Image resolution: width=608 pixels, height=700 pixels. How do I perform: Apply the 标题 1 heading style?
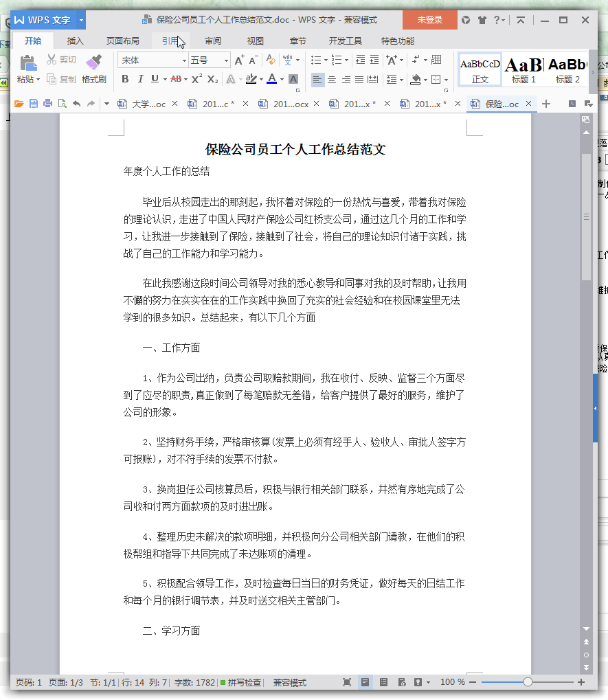523,69
